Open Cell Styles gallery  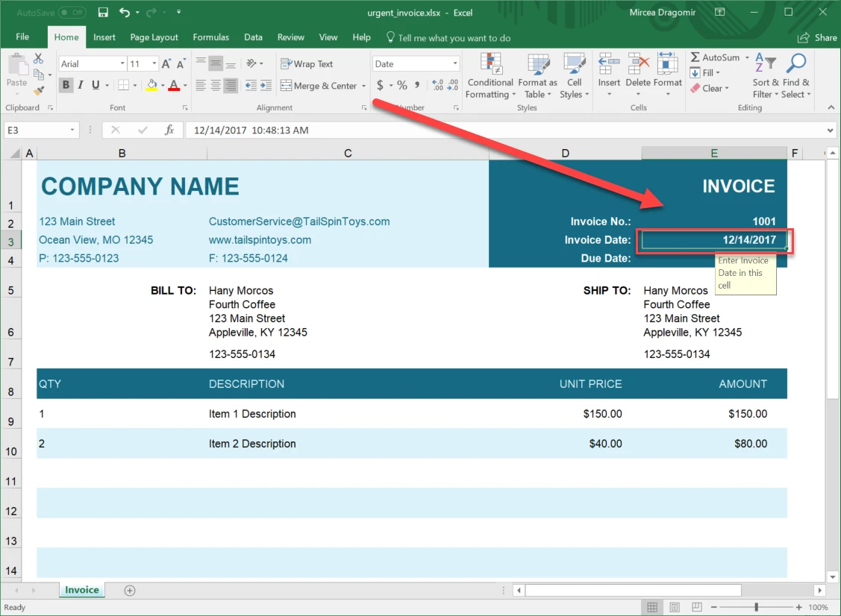[x=574, y=76]
